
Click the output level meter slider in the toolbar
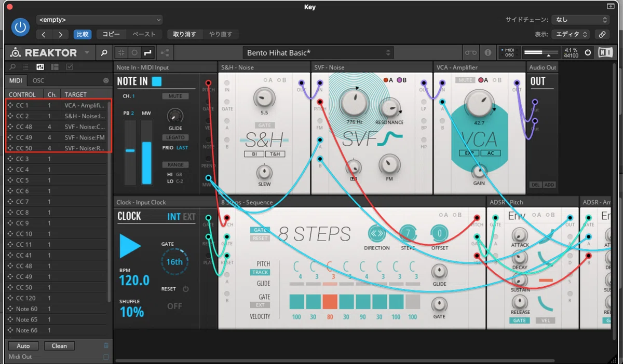point(541,52)
